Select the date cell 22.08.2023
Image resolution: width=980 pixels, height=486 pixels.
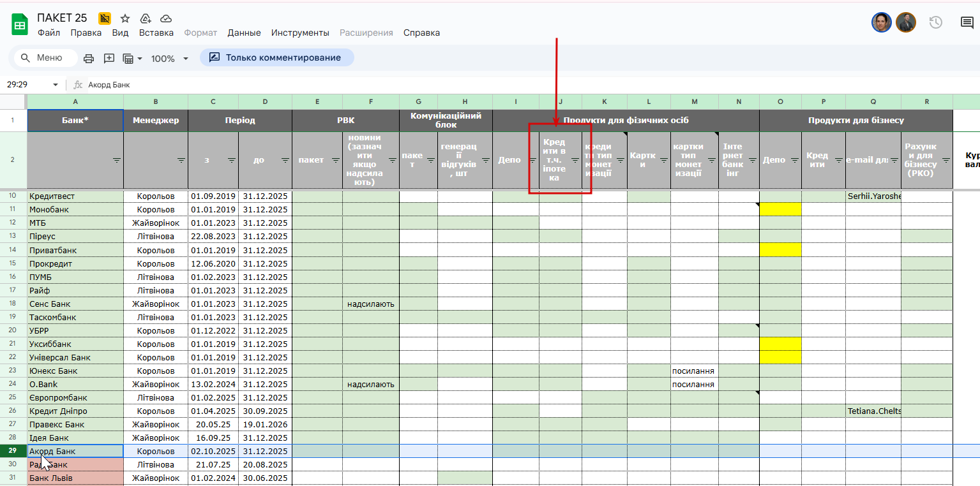coord(213,237)
